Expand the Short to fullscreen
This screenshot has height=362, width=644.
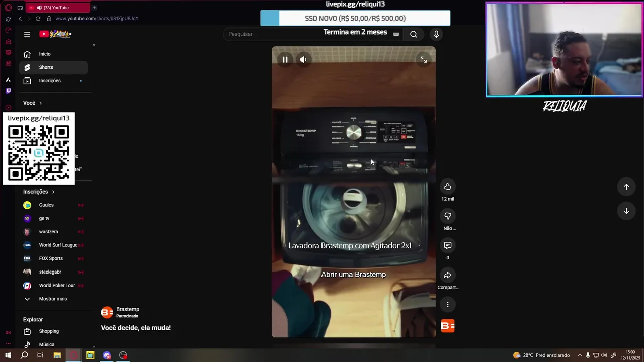(424, 60)
